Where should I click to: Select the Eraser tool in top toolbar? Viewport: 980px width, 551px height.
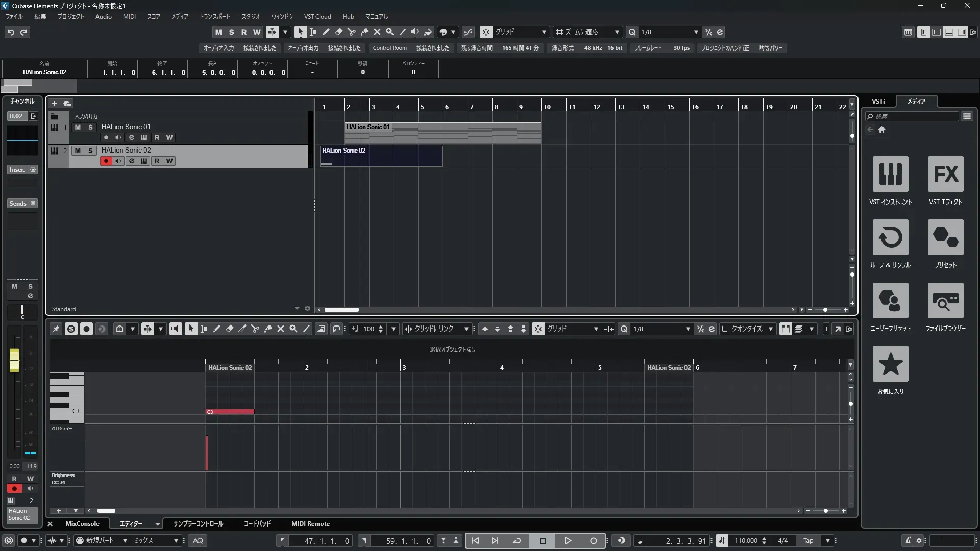coord(339,32)
